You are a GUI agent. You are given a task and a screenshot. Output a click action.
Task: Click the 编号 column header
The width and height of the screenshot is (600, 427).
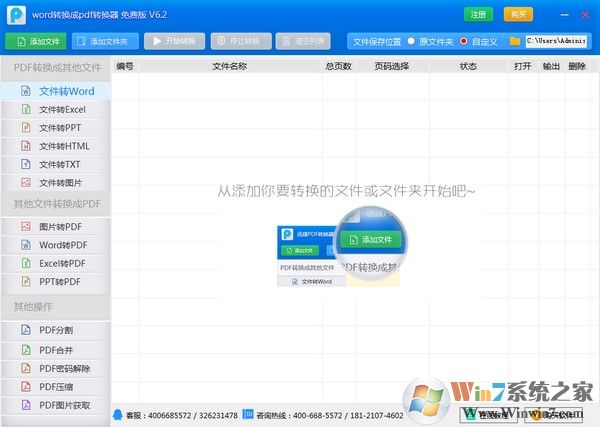[x=125, y=66]
